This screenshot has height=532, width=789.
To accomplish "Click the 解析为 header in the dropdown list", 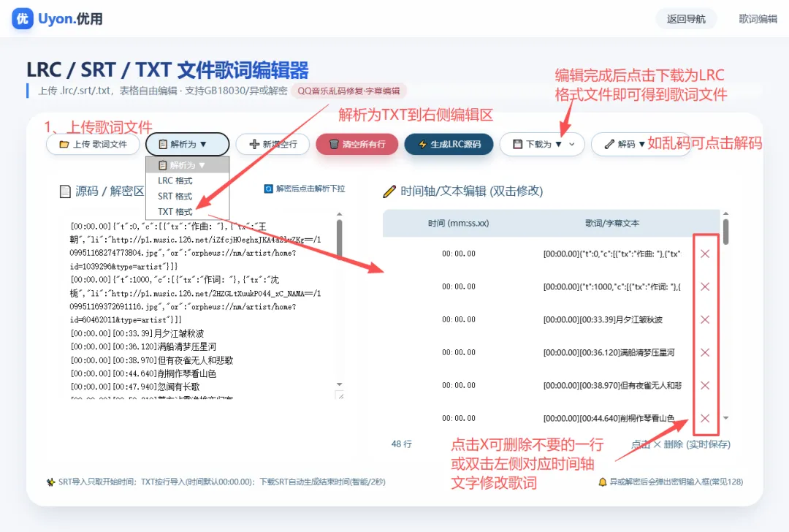I will coord(187,165).
